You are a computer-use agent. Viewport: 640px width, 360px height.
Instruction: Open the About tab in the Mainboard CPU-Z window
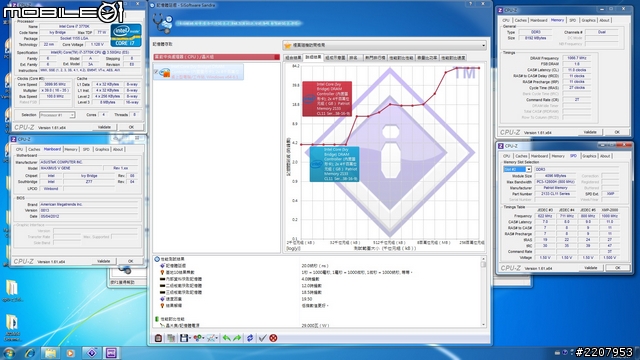[x=118, y=149]
